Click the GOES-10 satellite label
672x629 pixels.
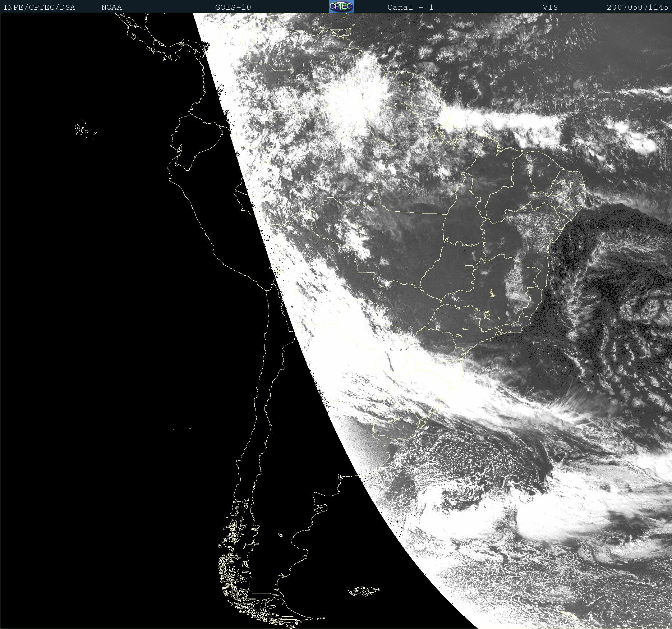[233, 7]
